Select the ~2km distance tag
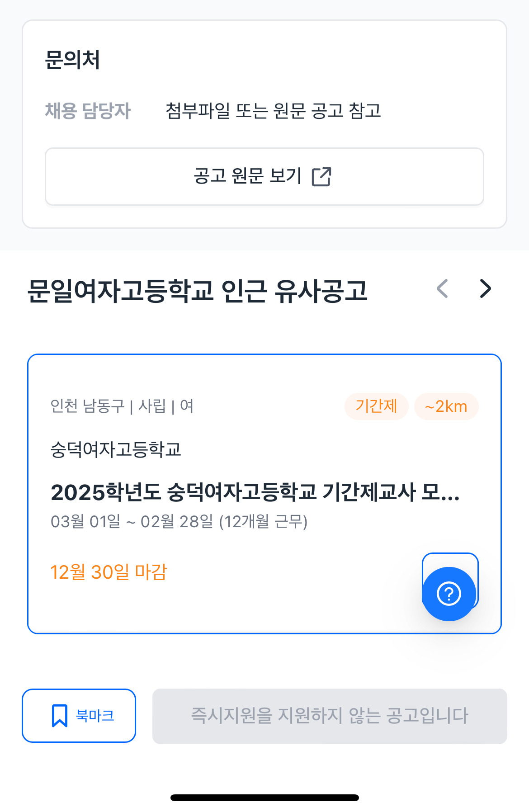Viewport: 529px width, 812px height. click(446, 406)
